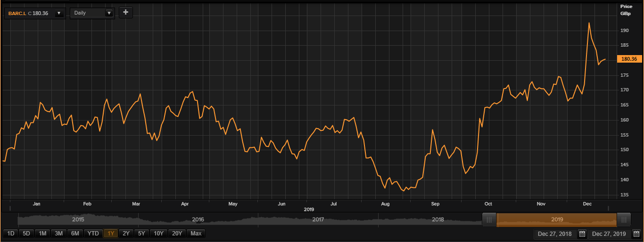Select the YTD time range

[93, 233]
